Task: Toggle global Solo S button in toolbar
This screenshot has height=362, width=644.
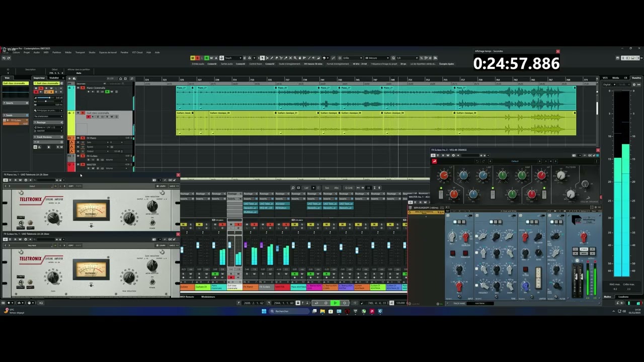Action: click(x=197, y=58)
